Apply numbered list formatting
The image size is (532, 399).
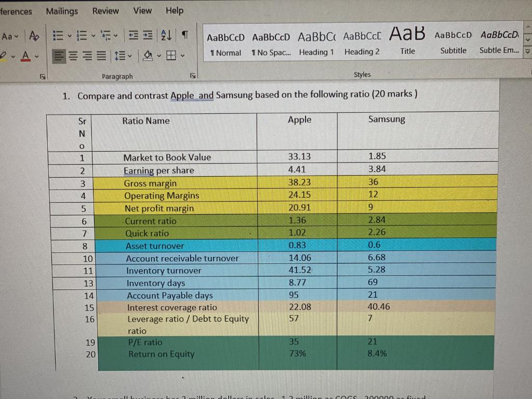(82, 35)
